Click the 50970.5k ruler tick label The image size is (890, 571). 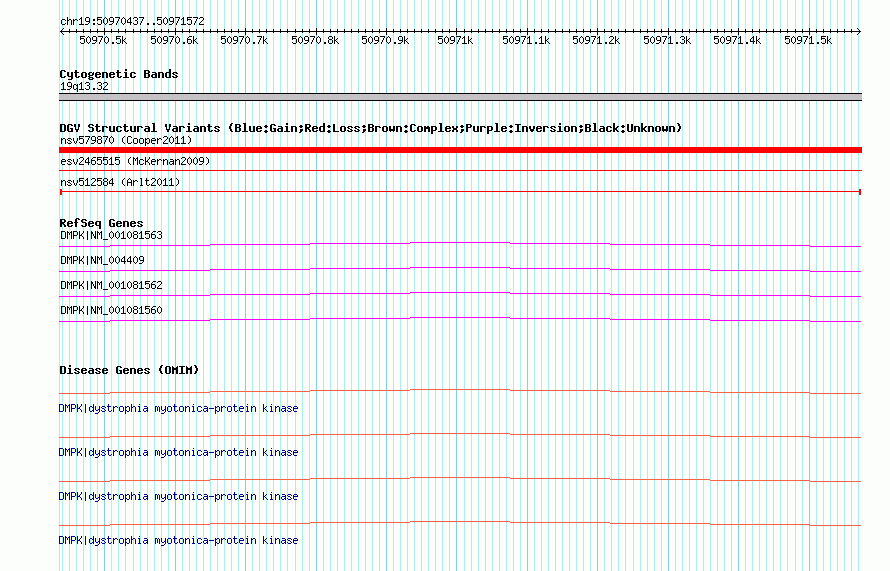coord(103,40)
